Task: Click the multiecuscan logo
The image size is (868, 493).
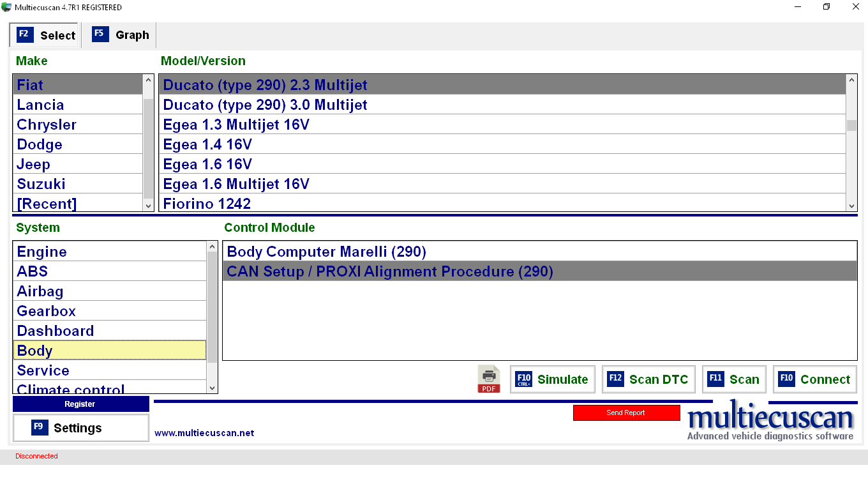Action: (x=770, y=421)
